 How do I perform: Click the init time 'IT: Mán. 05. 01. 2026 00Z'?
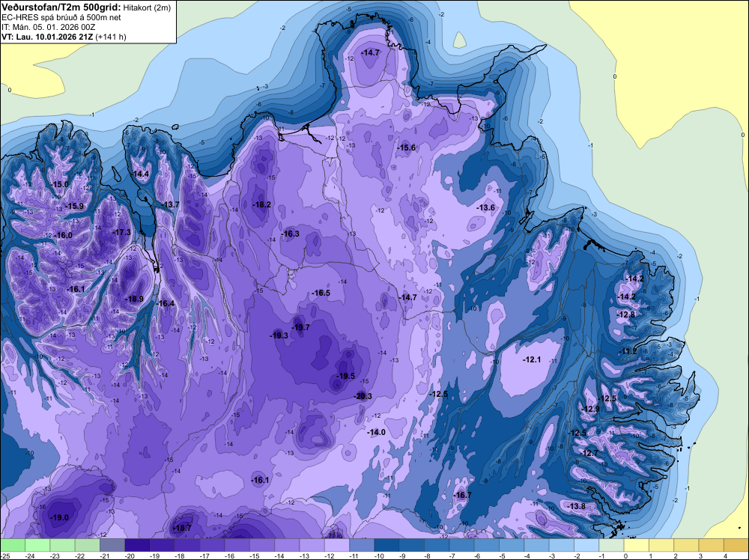[48, 27]
